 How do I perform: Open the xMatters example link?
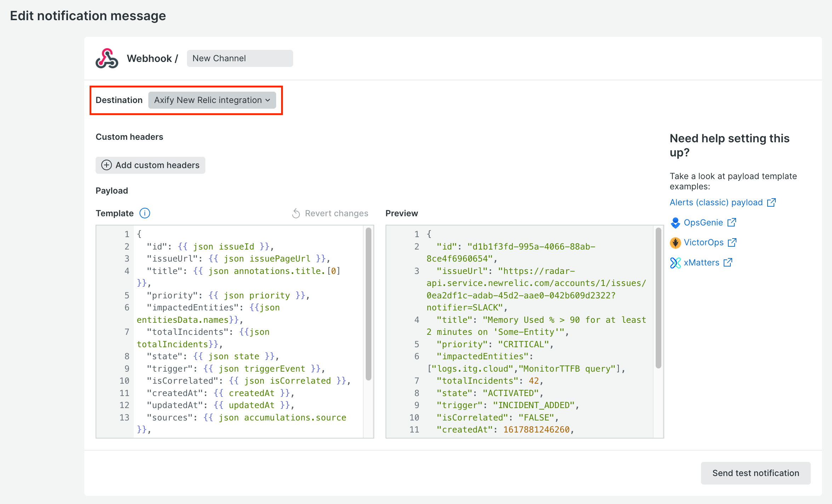click(701, 263)
